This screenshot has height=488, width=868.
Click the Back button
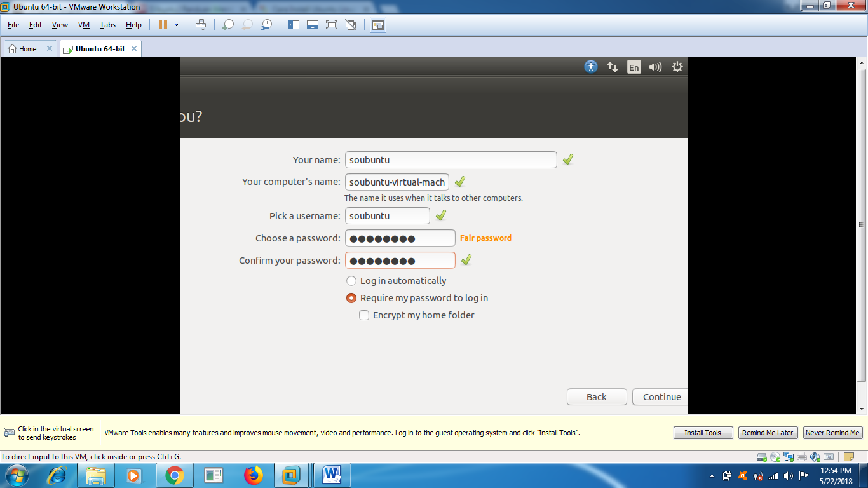point(596,396)
